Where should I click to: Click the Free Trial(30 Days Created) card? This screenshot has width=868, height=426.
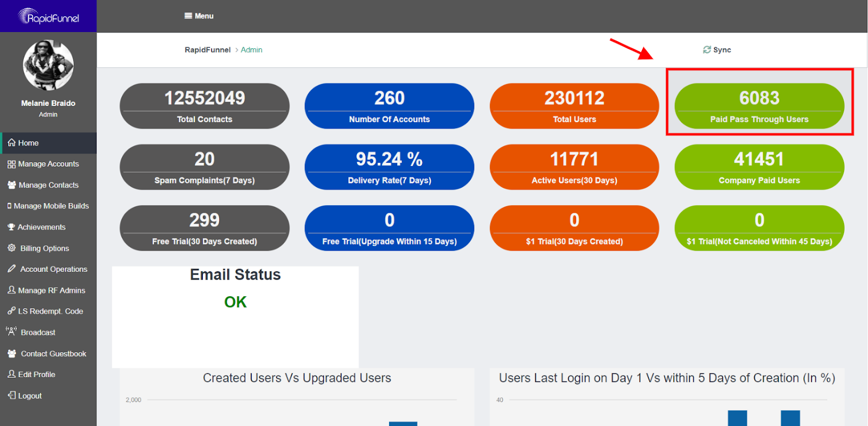(205, 228)
